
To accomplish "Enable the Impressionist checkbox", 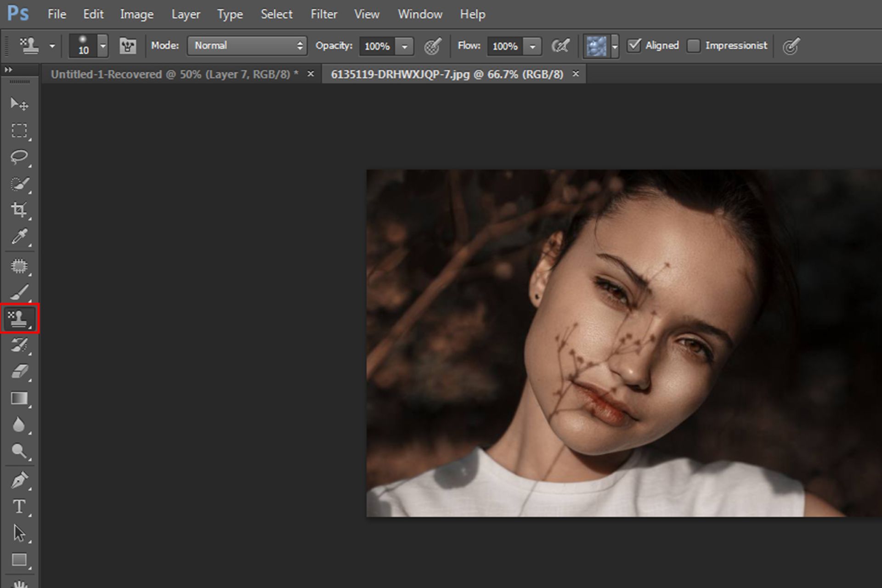I will point(694,45).
